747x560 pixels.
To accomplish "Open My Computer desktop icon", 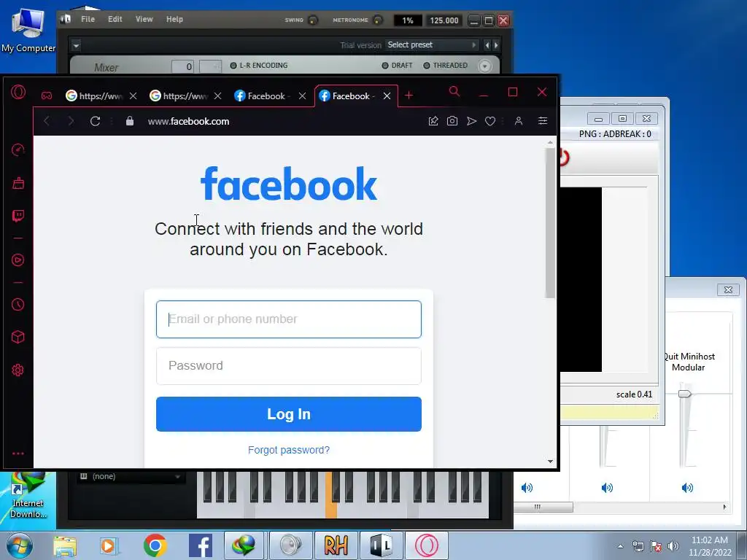I will pyautogui.click(x=28, y=29).
